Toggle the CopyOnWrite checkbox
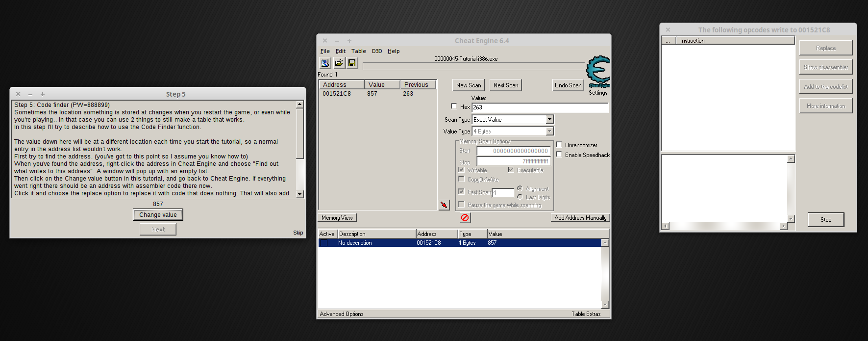Screen dimensions: 868x341 click(x=461, y=179)
